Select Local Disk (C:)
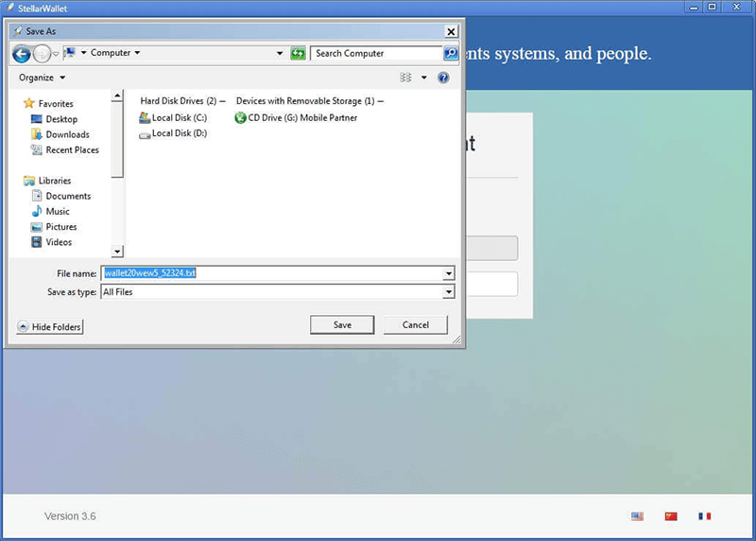This screenshot has height=541, width=756. [180, 118]
